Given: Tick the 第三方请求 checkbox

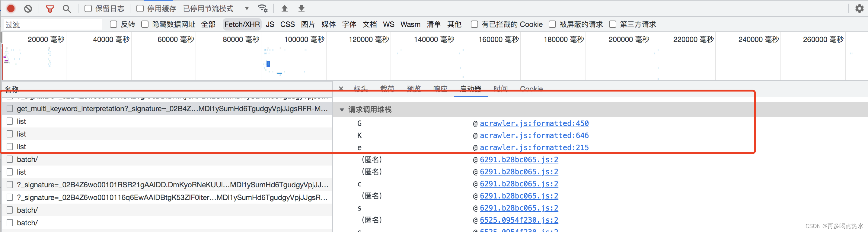Looking at the screenshot, I should click(x=613, y=24).
